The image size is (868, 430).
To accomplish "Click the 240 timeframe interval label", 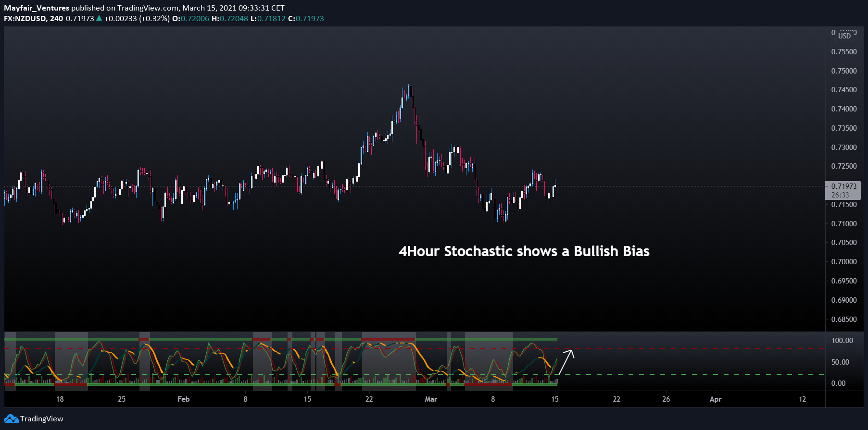I will [56, 19].
